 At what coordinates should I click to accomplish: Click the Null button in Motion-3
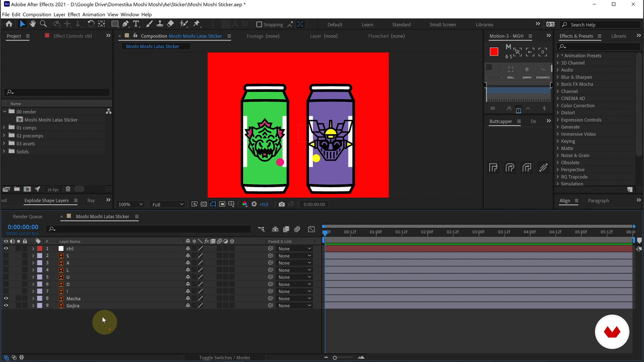(511, 72)
